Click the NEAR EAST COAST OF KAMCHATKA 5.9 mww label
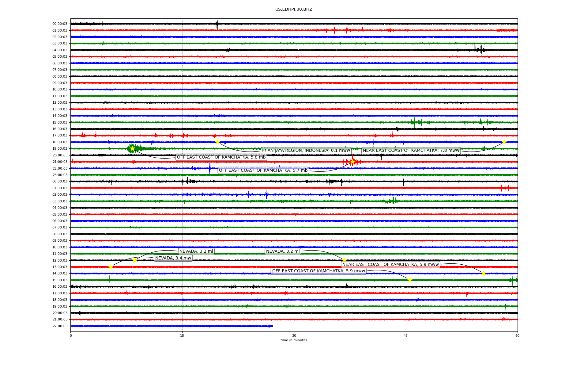This screenshot has height=368, width=588. click(390, 264)
